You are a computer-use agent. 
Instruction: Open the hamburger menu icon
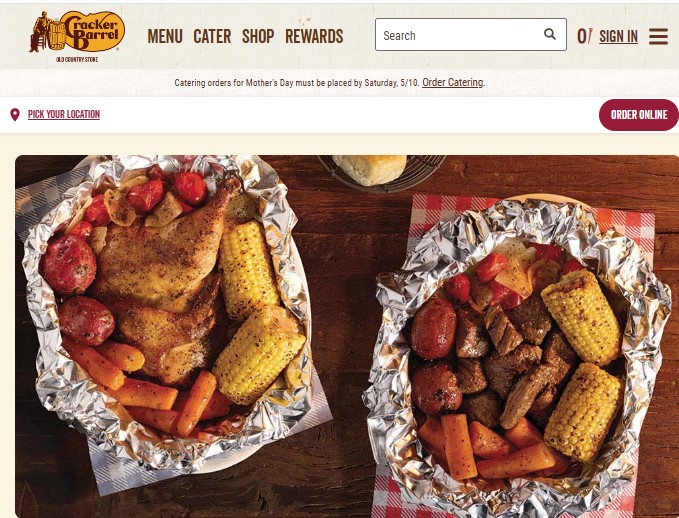click(x=658, y=36)
